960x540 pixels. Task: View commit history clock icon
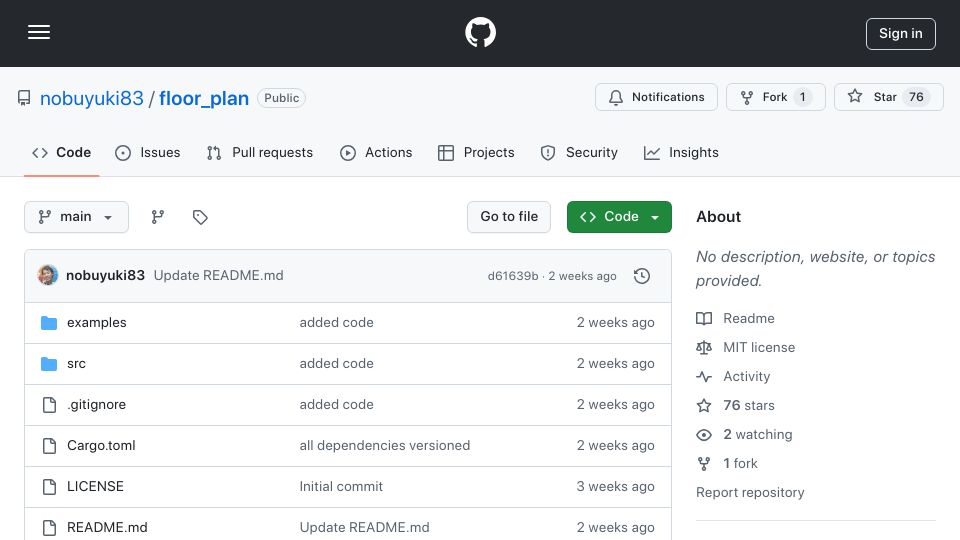pyautogui.click(x=642, y=276)
